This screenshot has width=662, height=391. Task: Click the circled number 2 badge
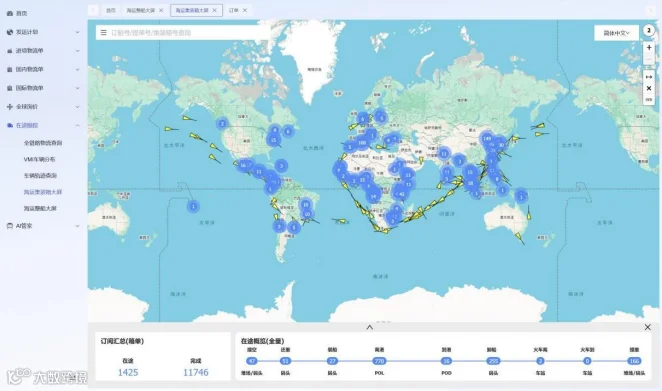649,31
